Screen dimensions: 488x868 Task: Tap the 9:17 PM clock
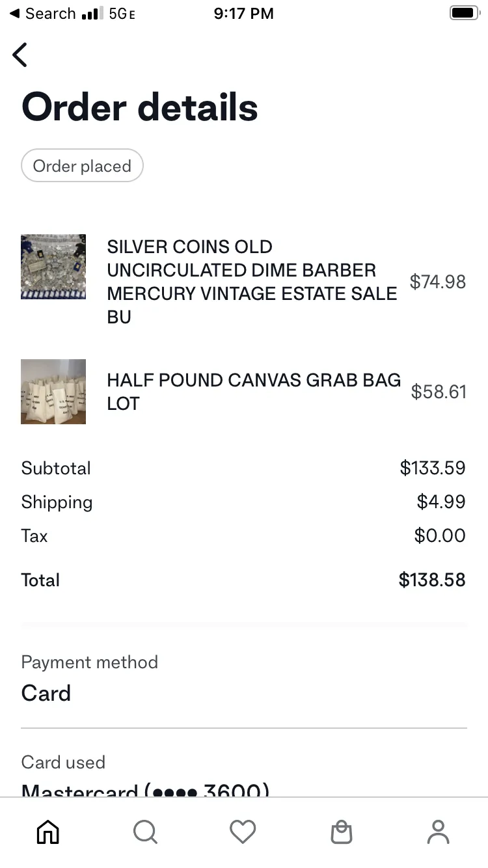[243, 13]
